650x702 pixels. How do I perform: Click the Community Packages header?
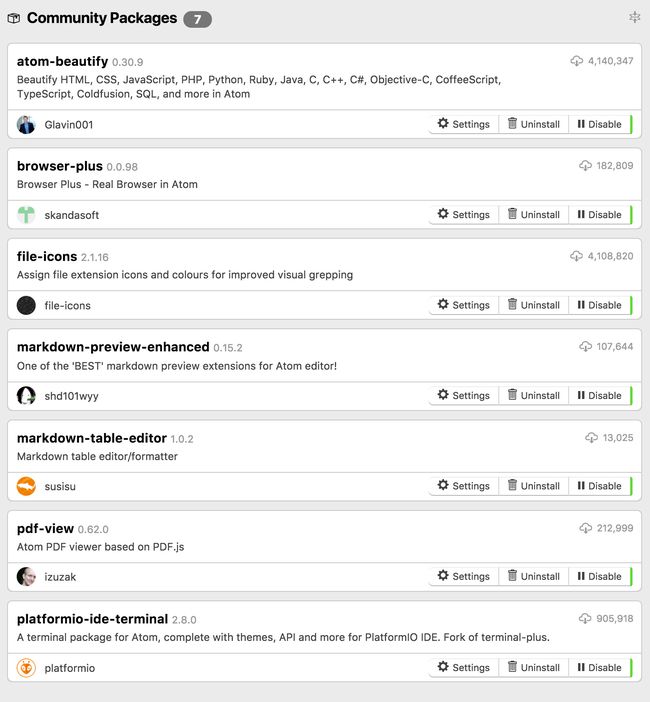pos(102,18)
